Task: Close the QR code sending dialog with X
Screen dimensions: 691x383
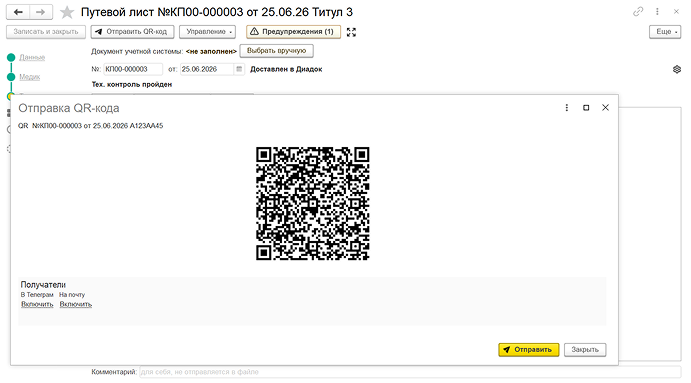Action: click(606, 108)
